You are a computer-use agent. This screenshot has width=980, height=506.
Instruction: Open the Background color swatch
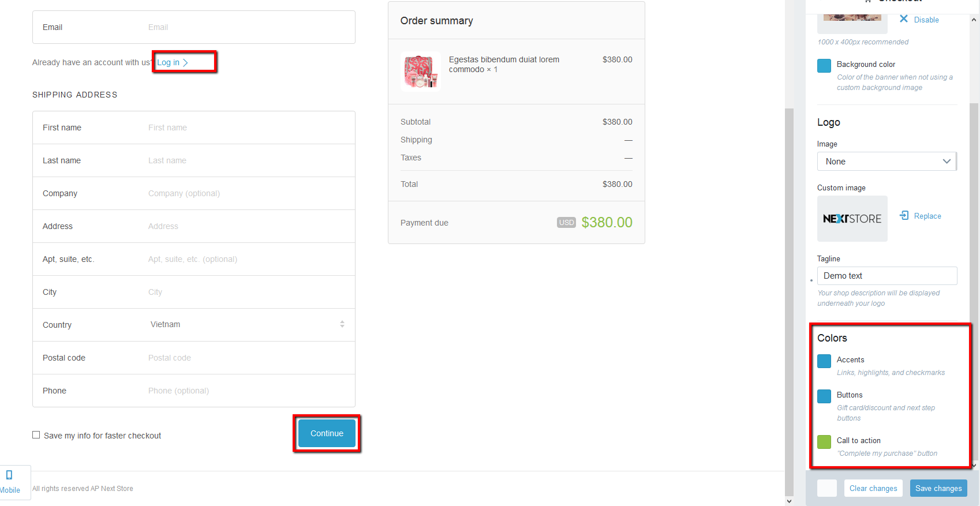point(824,66)
